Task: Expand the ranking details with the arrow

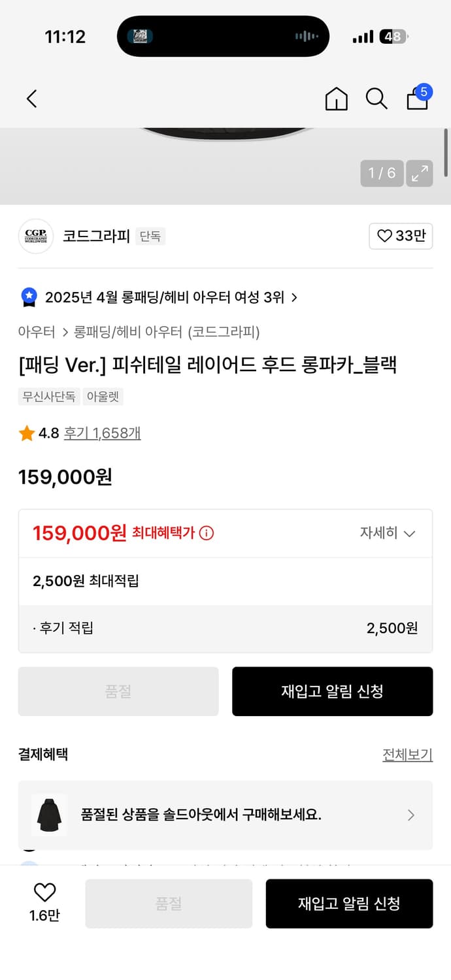Action: (295, 297)
